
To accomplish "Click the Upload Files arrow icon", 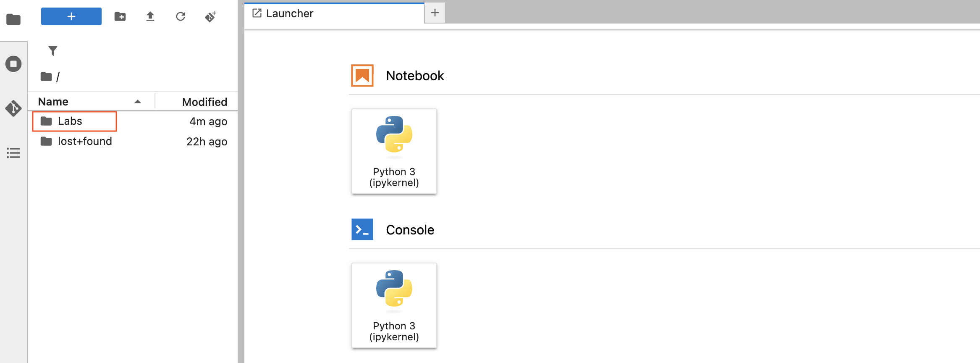I will (x=150, y=16).
